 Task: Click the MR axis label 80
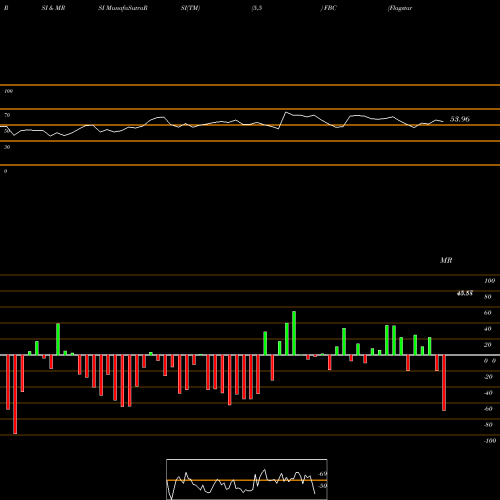(488, 297)
